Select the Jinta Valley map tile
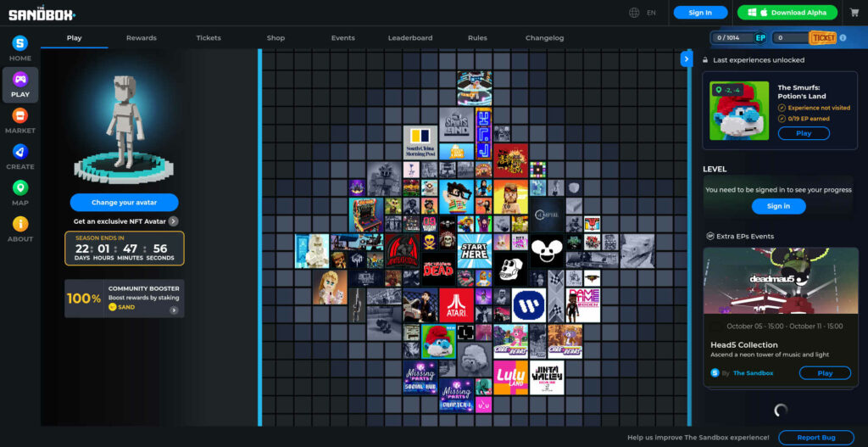This screenshot has height=447, width=868. [x=547, y=377]
